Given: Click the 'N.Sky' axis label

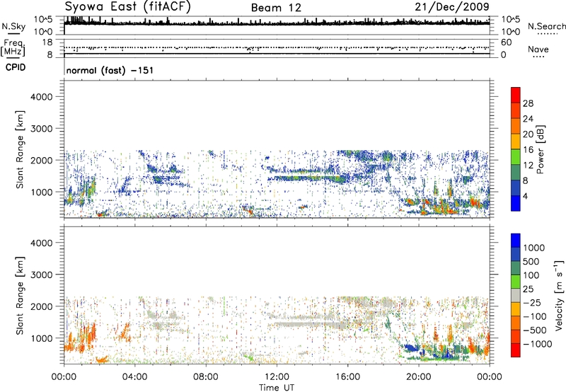Looking at the screenshot, I should [x=13, y=26].
